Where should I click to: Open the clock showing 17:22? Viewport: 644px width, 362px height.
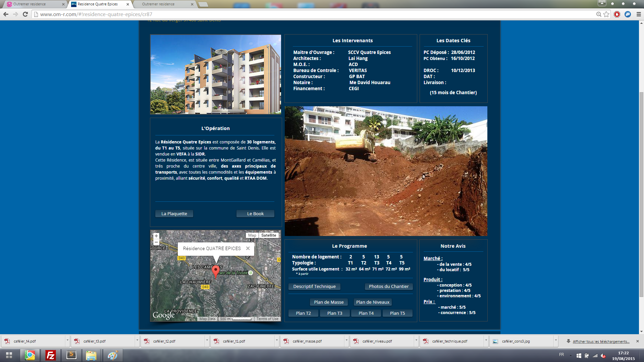[x=623, y=353]
